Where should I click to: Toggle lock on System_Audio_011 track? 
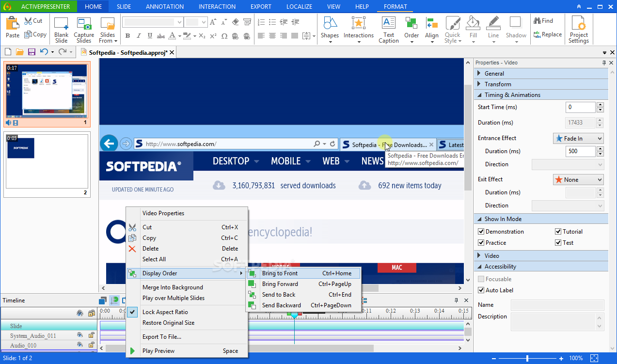coord(91,335)
